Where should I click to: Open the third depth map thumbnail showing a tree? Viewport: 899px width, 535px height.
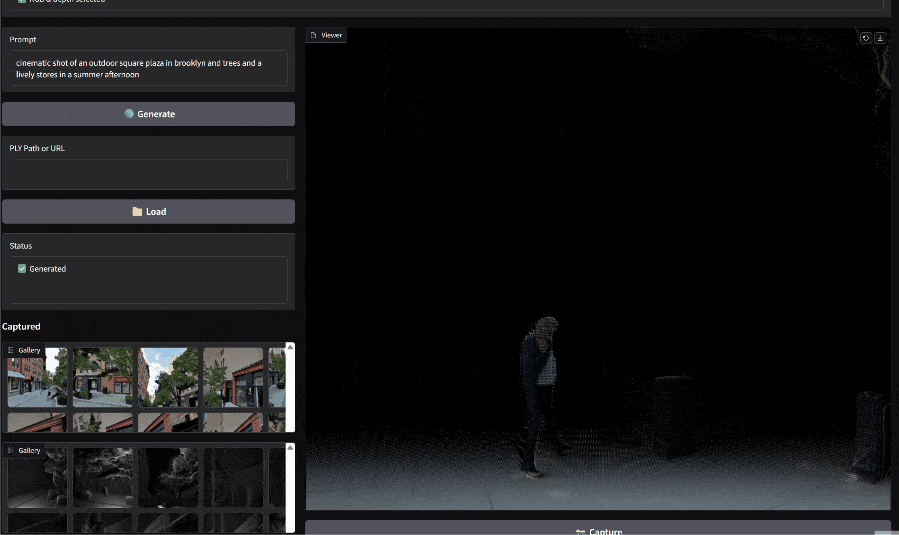coord(168,478)
